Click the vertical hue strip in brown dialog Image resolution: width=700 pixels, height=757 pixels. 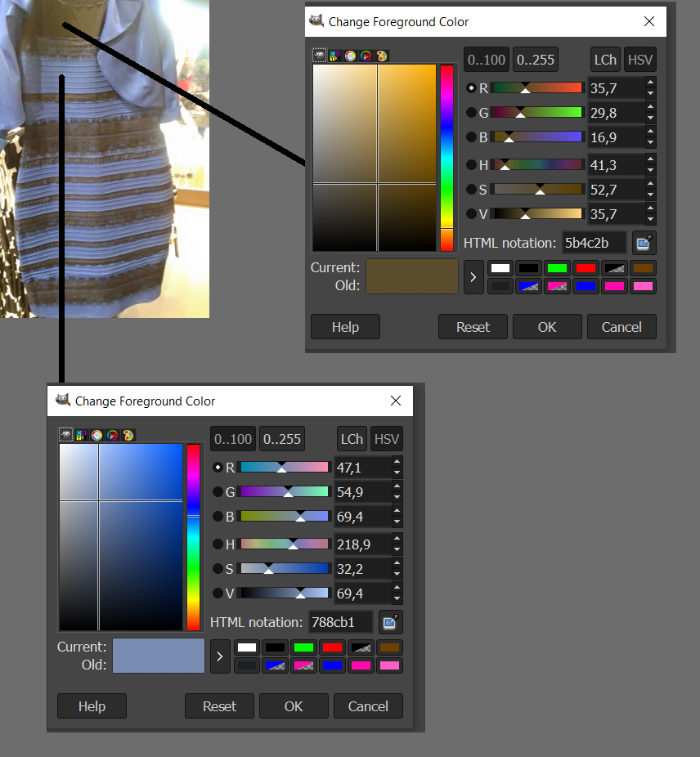coord(446,158)
